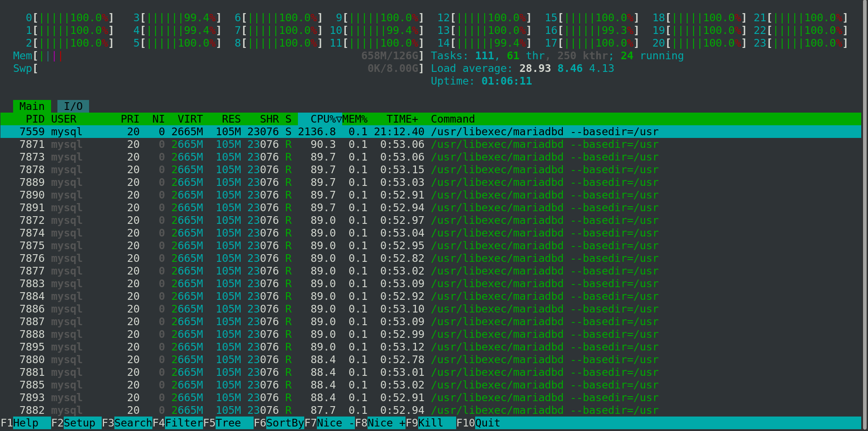Click the CPU 16 meter showing 99.3%
868x431 pixels.
(592, 30)
